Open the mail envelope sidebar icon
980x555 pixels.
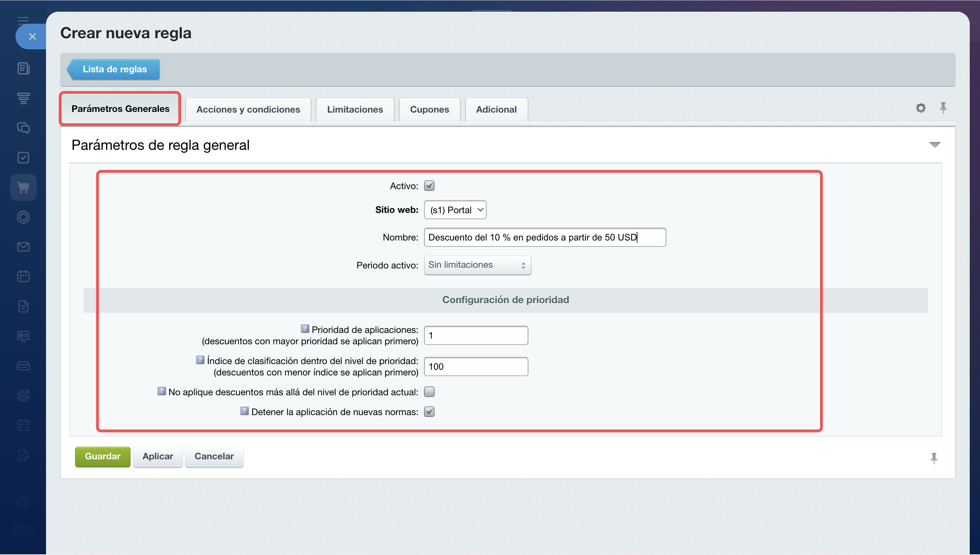23,247
